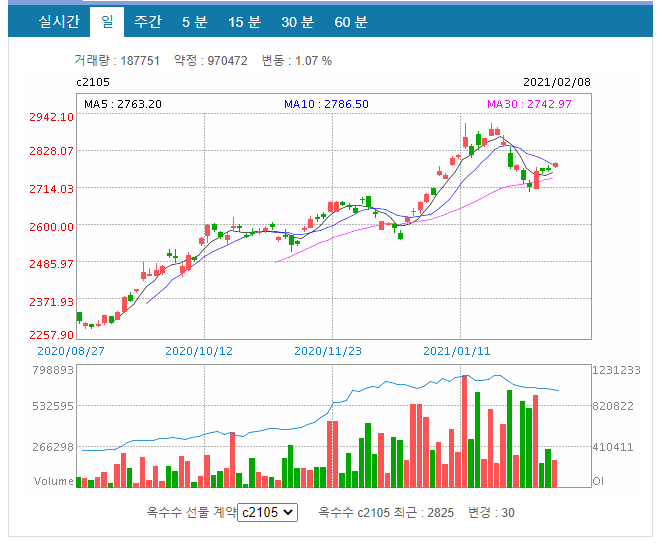This screenshot has width=662, height=547.
Task: Click the 2600.00 price axis label
Action: (x=52, y=227)
